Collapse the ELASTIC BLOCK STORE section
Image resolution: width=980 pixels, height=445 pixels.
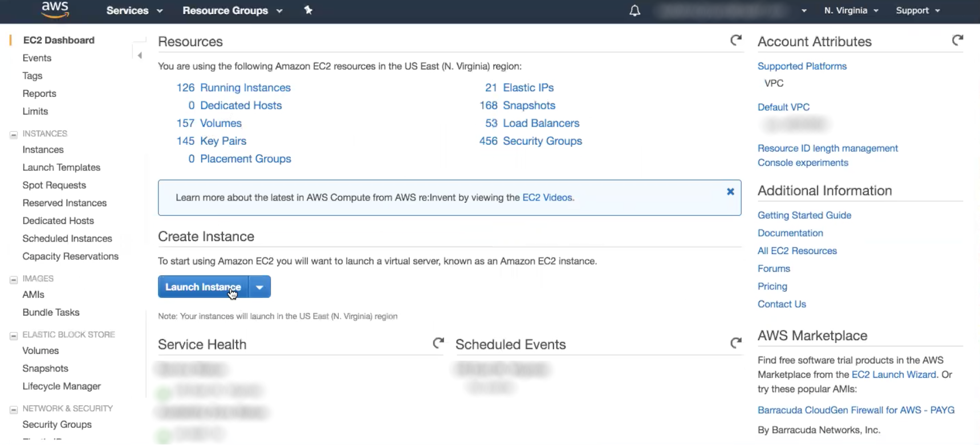[x=14, y=336]
